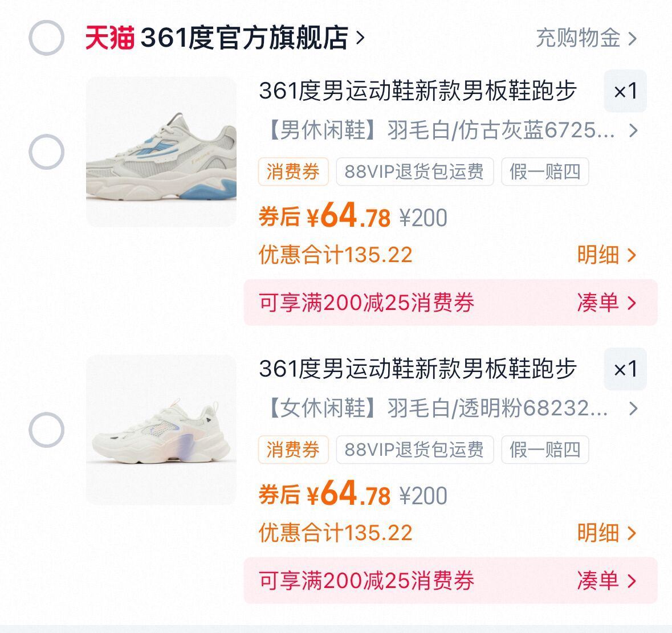Image resolution: width=672 pixels, height=633 pixels.
Task: Open the blue-gray men's shoe thumbnail
Action: (x=161, y=152)
